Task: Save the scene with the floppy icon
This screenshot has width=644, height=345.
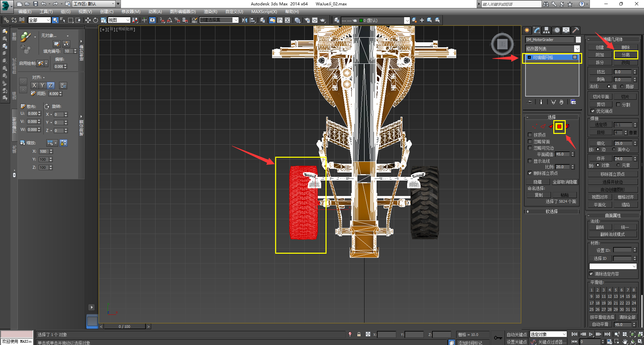Action: pos(35,4)
